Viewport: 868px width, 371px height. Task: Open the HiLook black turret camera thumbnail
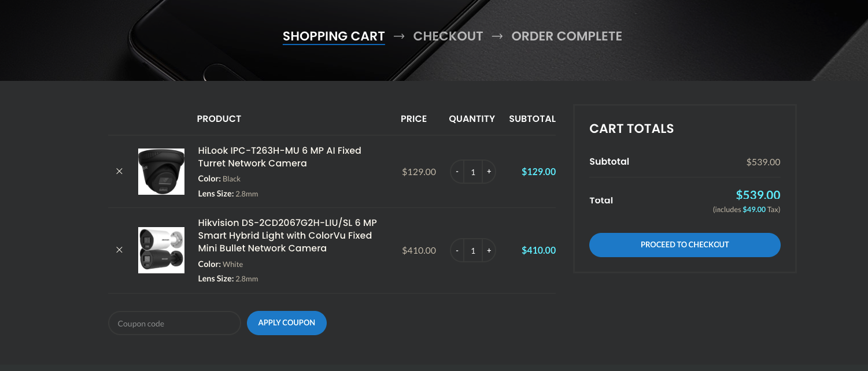[x=161, y=172]
